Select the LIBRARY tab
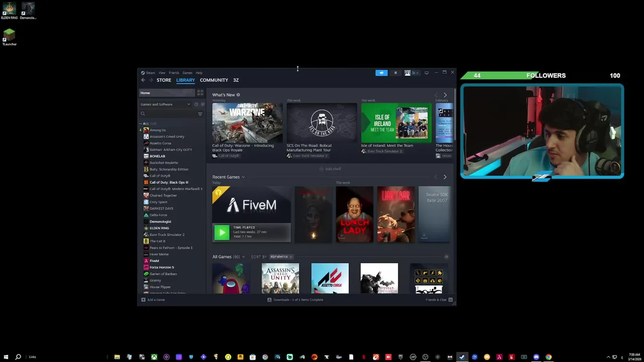The width and height of the screenshot is (644, 362). [x=185, y=80]
